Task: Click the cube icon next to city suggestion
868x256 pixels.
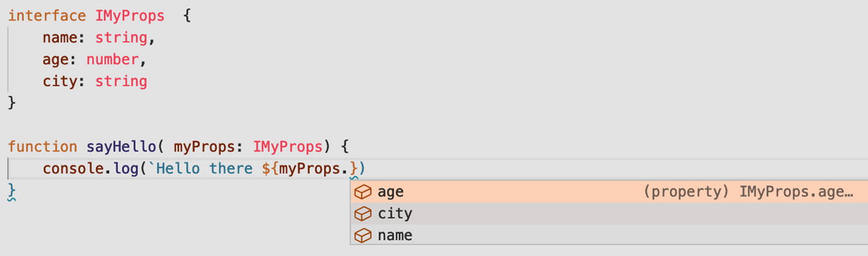Action: pyautogui.click(x=363, y=214)
